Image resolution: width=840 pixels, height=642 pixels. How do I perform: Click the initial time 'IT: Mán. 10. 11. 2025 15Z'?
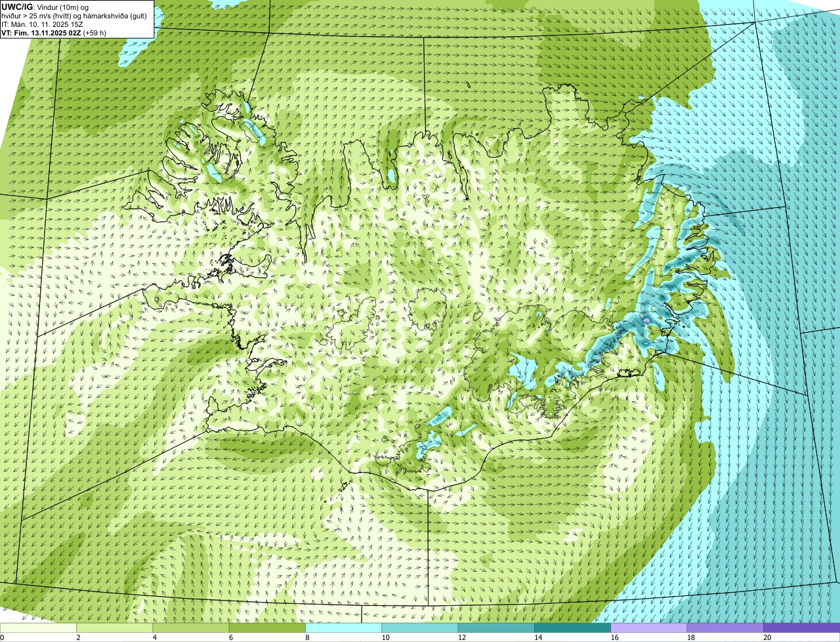point(42,24)
